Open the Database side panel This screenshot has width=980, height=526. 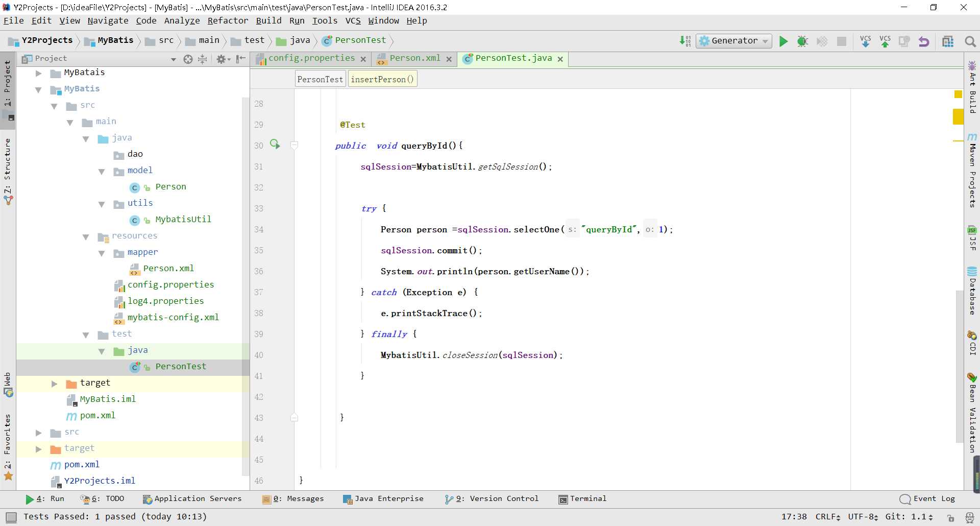(x=972, y=291)
